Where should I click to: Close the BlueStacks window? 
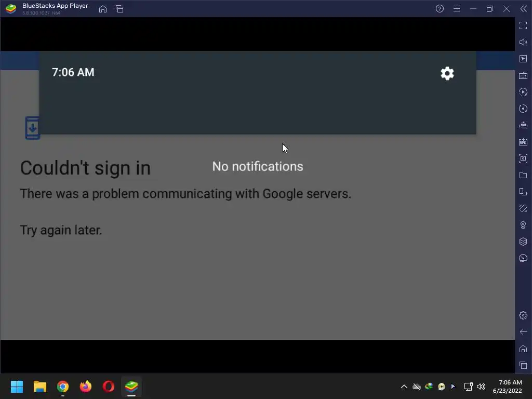[x=507, y=9]
